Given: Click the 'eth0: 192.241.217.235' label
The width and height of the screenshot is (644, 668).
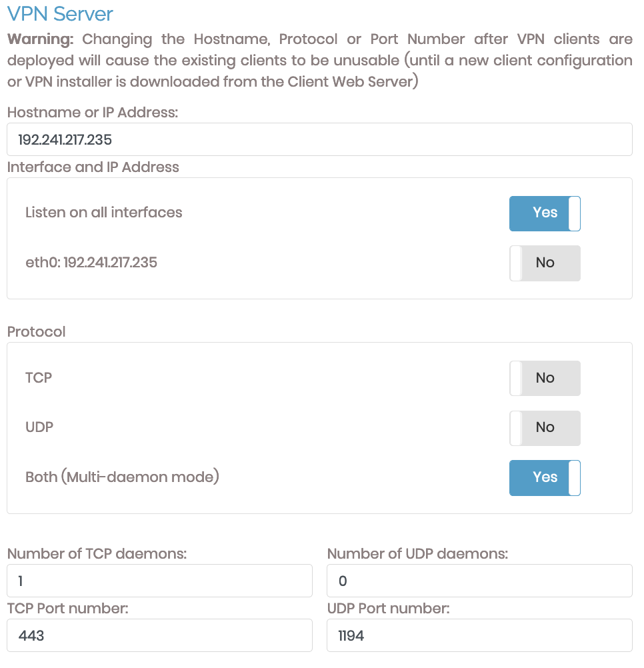Looking at the screenshot, I should point(91,263).
